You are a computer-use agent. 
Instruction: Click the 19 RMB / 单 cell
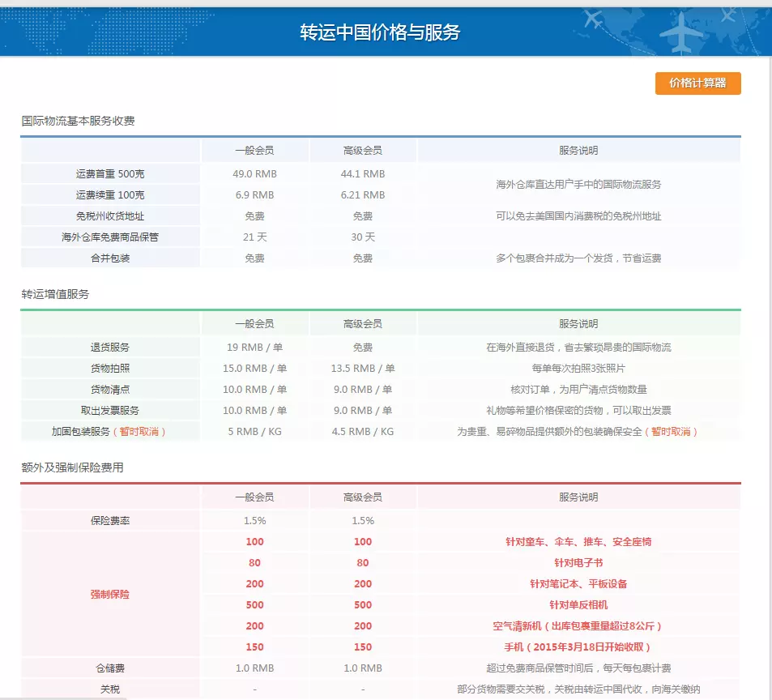pos(254,348)
